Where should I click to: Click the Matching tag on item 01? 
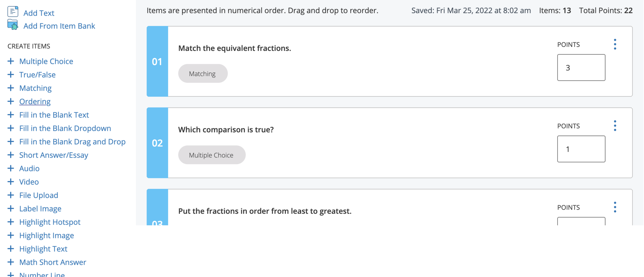click(203, 74)
